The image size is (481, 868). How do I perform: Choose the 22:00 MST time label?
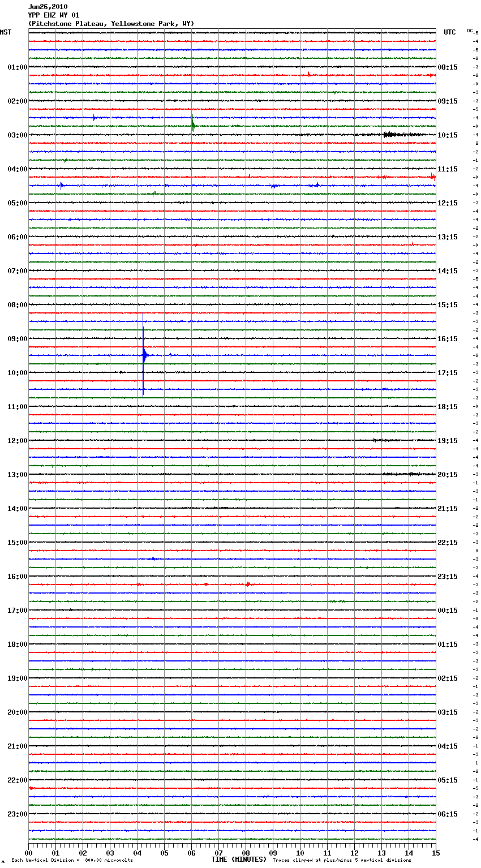click(x=17, y=780)
